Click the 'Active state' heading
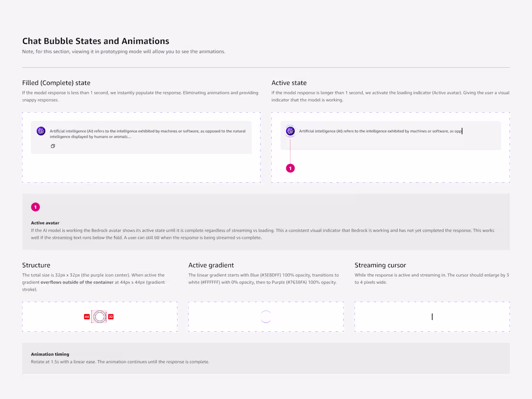Viewport: 532px width, 399px height. [x=289, y=83]
